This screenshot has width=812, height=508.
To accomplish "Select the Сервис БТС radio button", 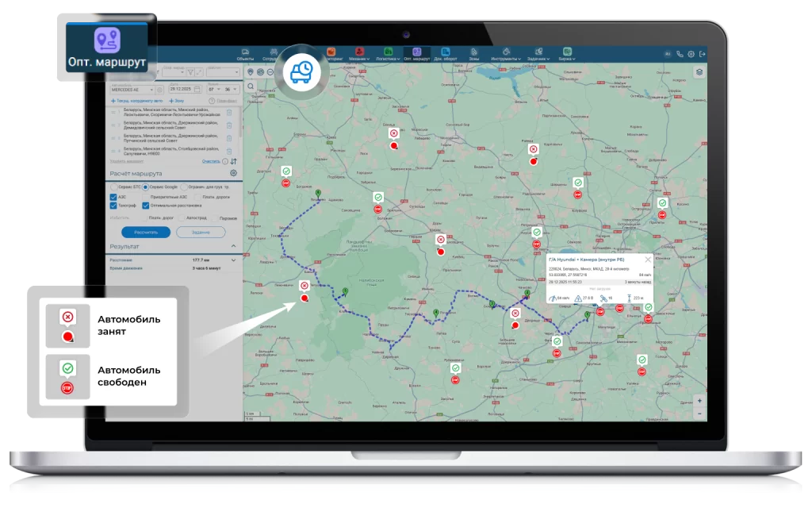I will [113, 187].
